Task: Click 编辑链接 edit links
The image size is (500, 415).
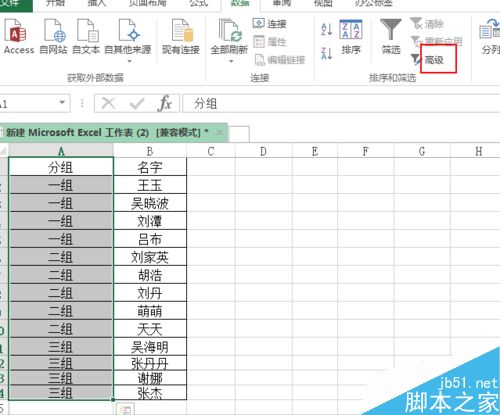Action: tap(279, 60)
